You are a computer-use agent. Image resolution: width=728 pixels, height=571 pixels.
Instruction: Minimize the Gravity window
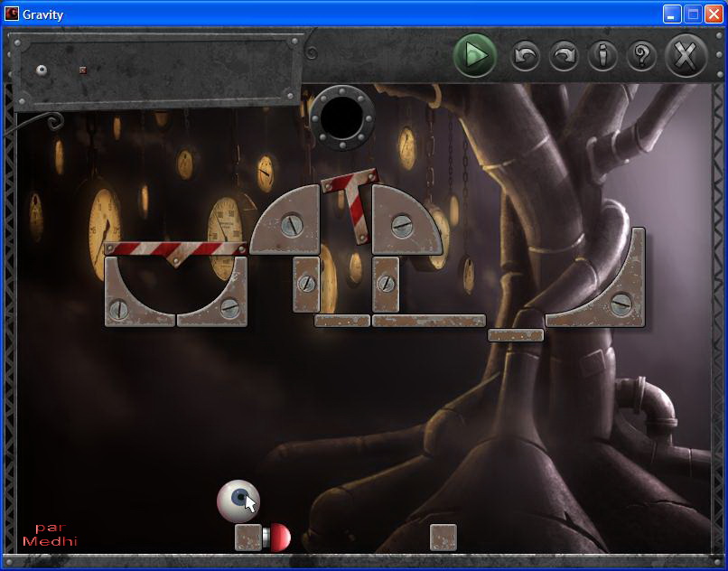point(671,14)
